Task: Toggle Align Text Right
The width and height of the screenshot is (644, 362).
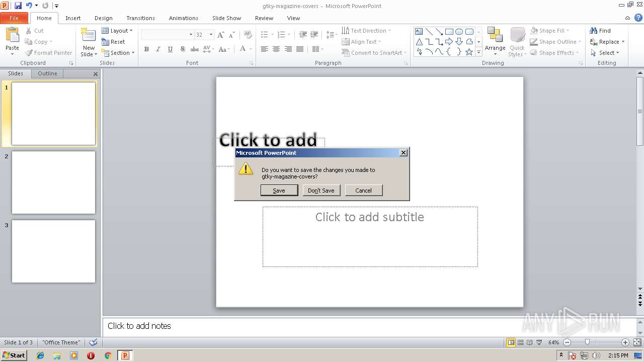Action: (x=288, y=49)
